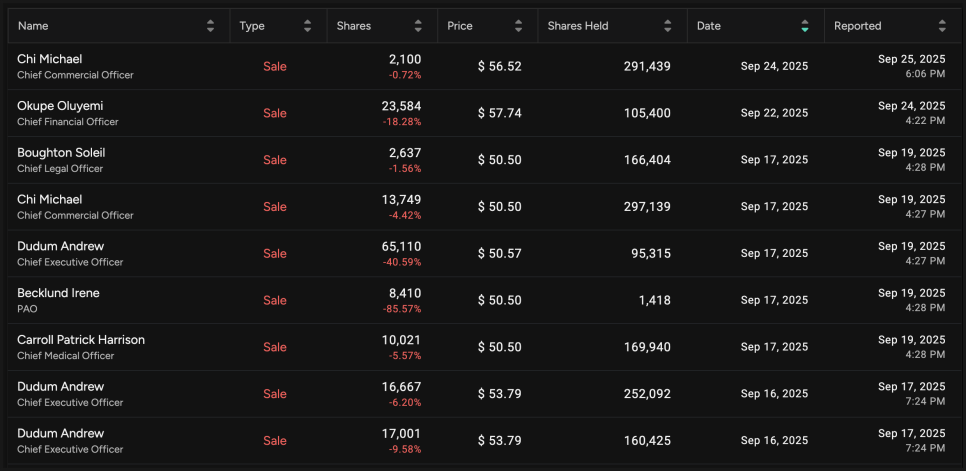The image size is (966, 471).
Task: Click Reported column sort arrows
Action: (942, 26)
